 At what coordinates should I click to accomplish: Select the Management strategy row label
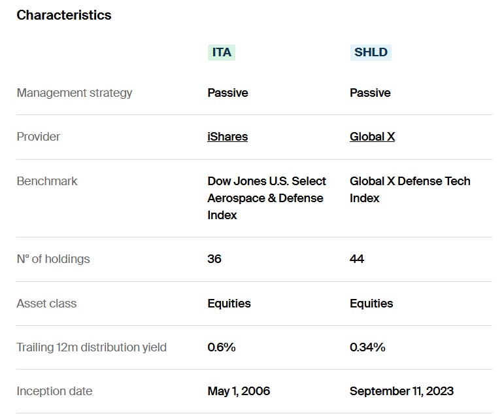pyautogui.click(x=75, y=93)
